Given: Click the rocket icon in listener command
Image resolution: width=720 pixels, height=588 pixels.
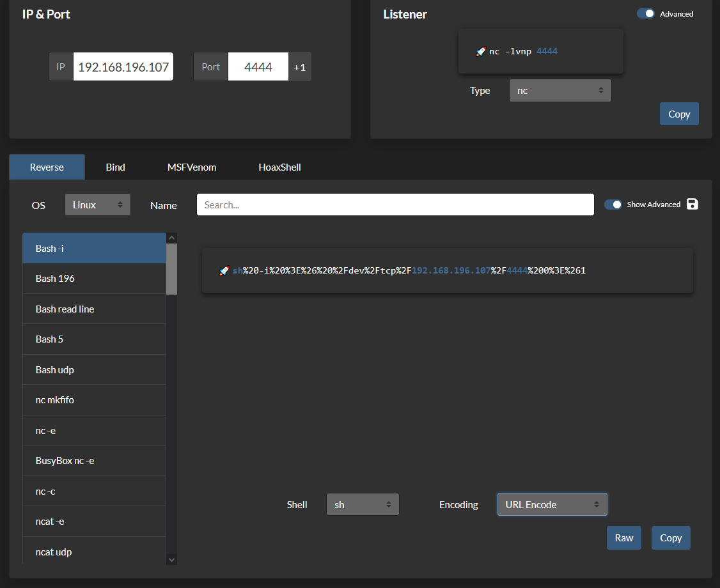Looking at the screenshot, I should point(481,51).
